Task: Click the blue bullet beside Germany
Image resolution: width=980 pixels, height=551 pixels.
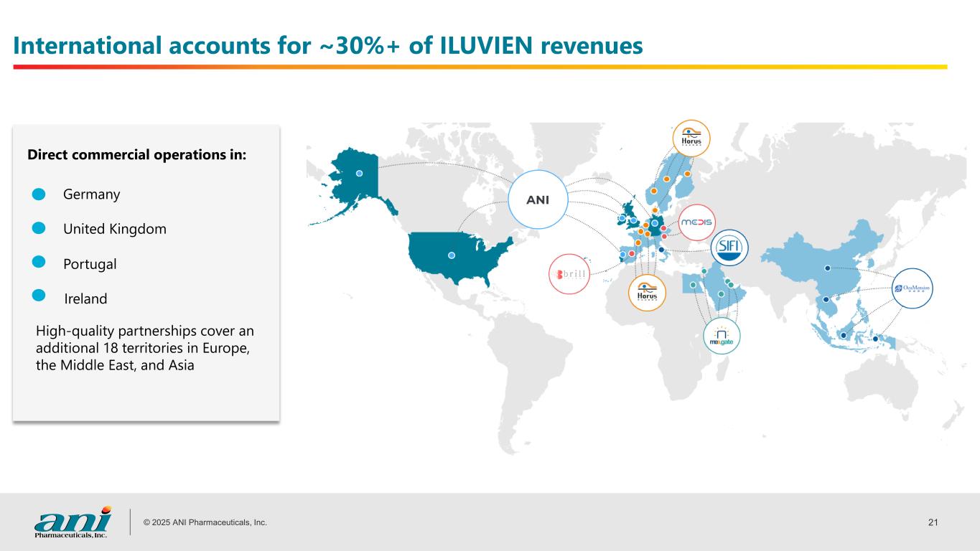Action: click(x=39, y=194)
